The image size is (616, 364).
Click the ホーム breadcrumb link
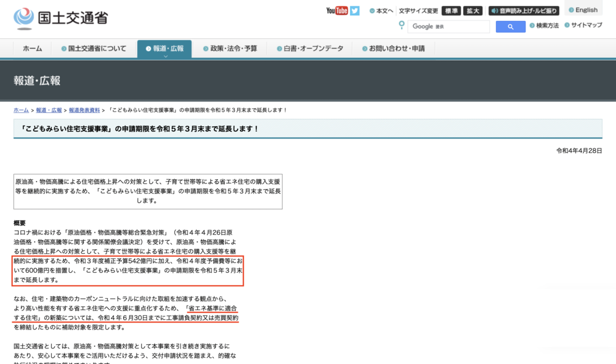coord(21,110)
